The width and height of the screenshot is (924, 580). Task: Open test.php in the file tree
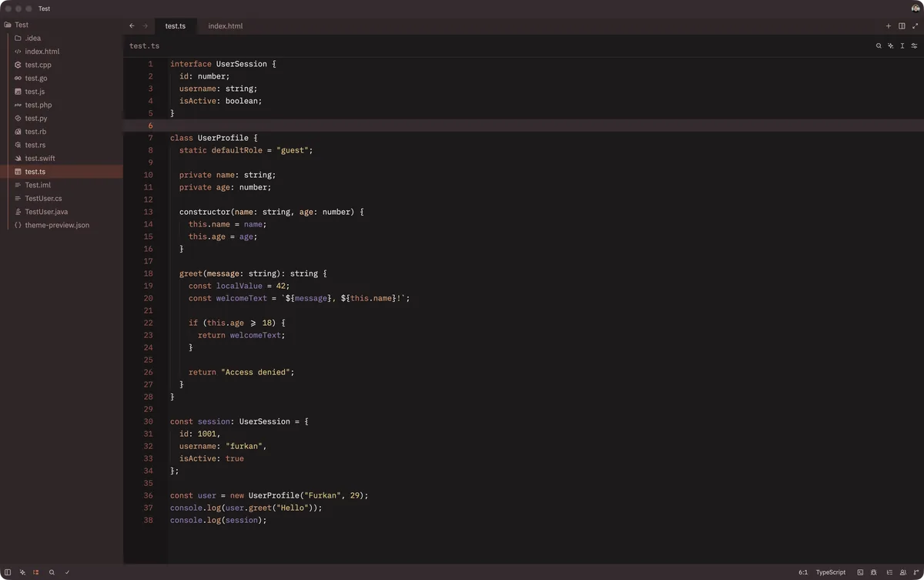(62, 105)
